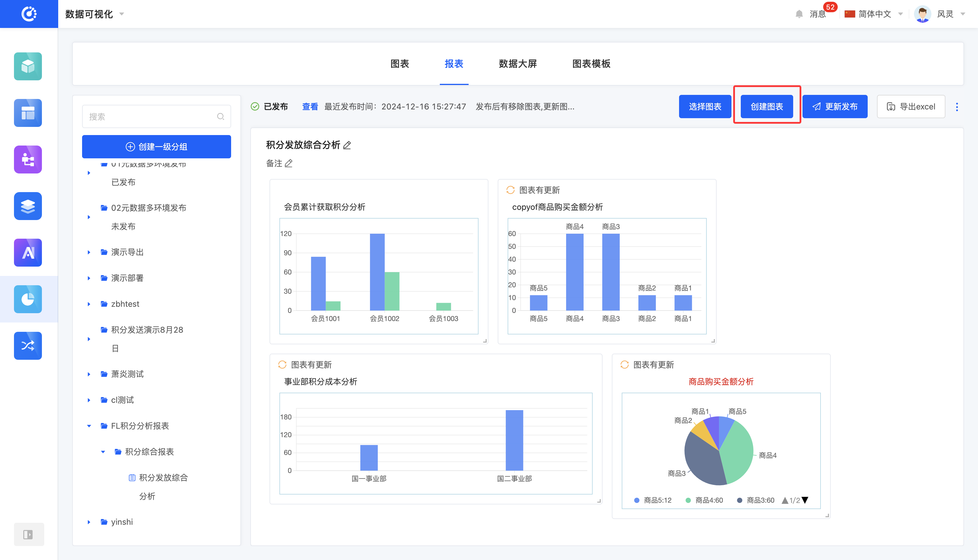
Task: Click the 创建图表 button
Action: pos(766,107)
